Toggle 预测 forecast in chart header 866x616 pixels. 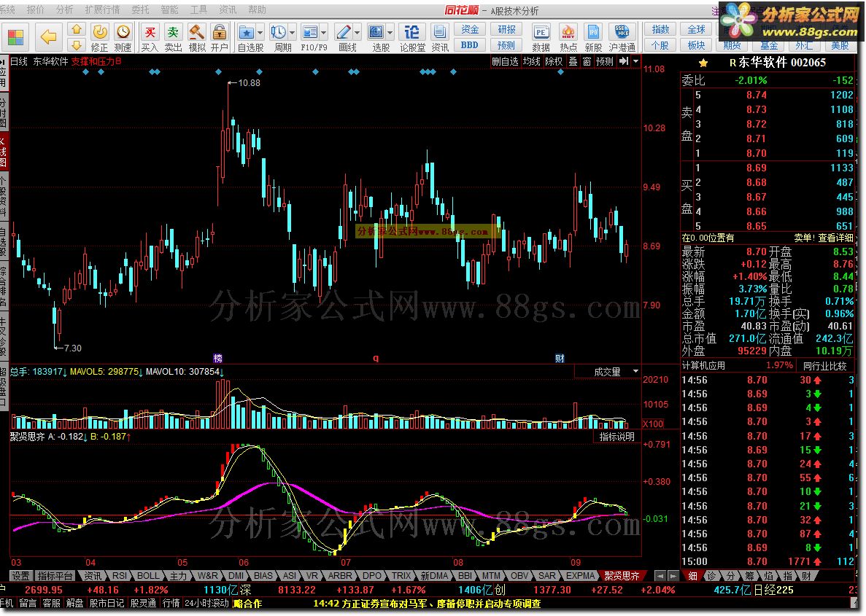click(605, 61)
